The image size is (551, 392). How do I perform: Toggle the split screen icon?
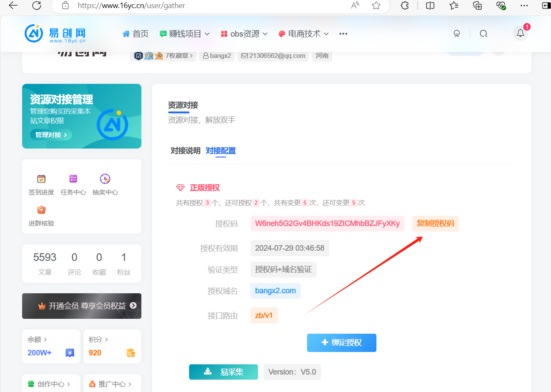point(430,6)
